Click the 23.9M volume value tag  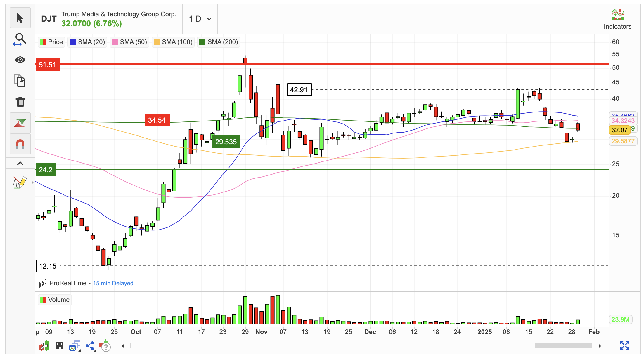point(620,319)
